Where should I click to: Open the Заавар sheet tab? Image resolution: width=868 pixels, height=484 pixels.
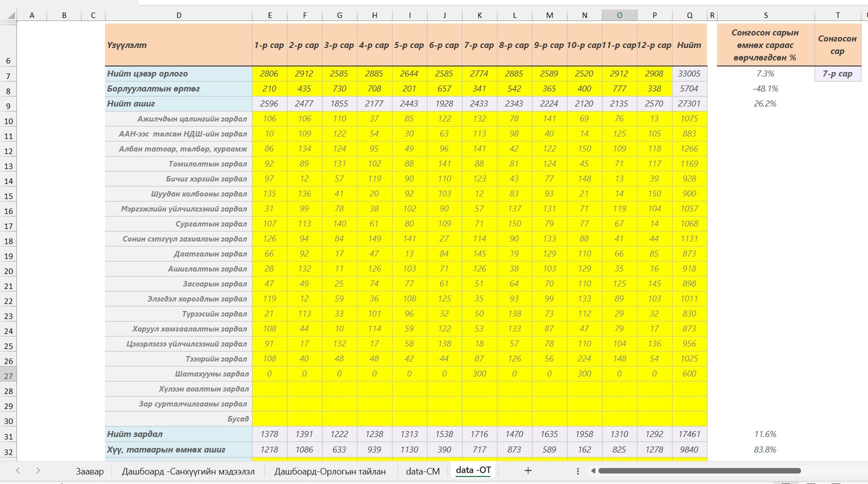pyautogui.click(x=89, y=471)
